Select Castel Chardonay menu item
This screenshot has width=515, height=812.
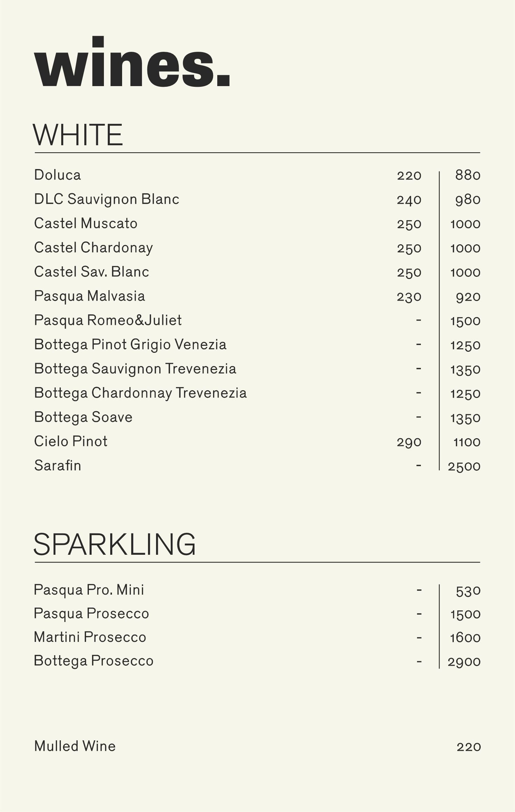93,248
